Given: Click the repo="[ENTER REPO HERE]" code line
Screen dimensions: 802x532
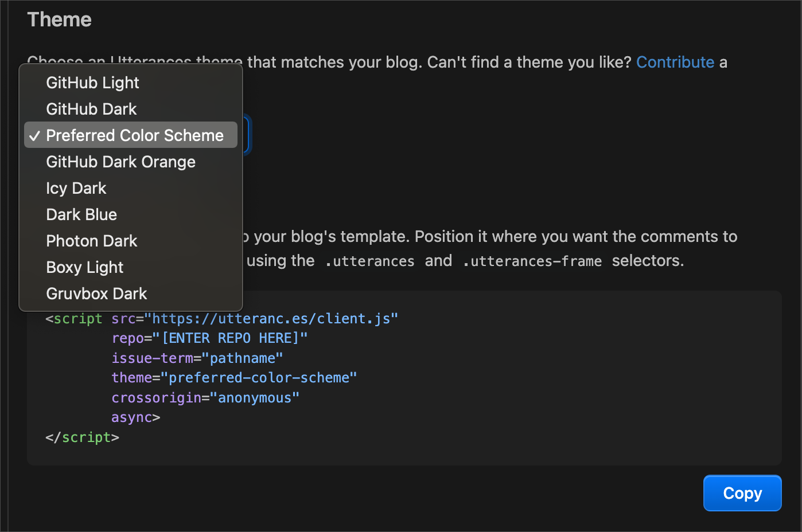Looking at the screenshot, I should (x=209, y=338).
